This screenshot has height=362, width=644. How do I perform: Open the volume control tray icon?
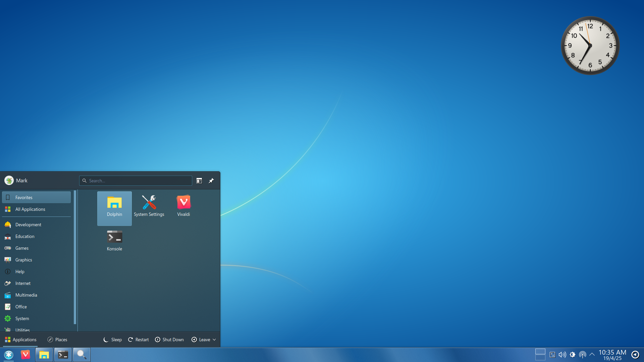point(562,355)
